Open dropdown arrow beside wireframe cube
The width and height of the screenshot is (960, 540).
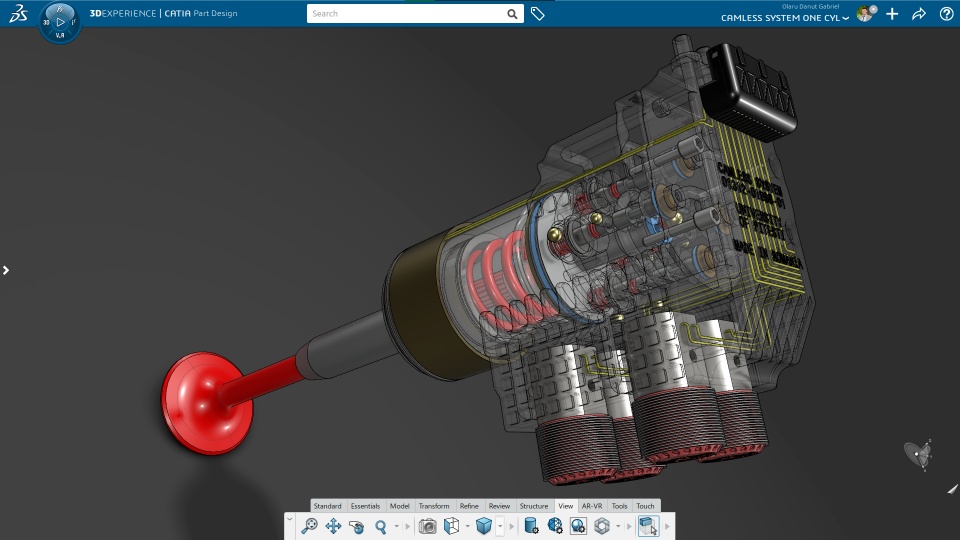click(x=467, y=527)
